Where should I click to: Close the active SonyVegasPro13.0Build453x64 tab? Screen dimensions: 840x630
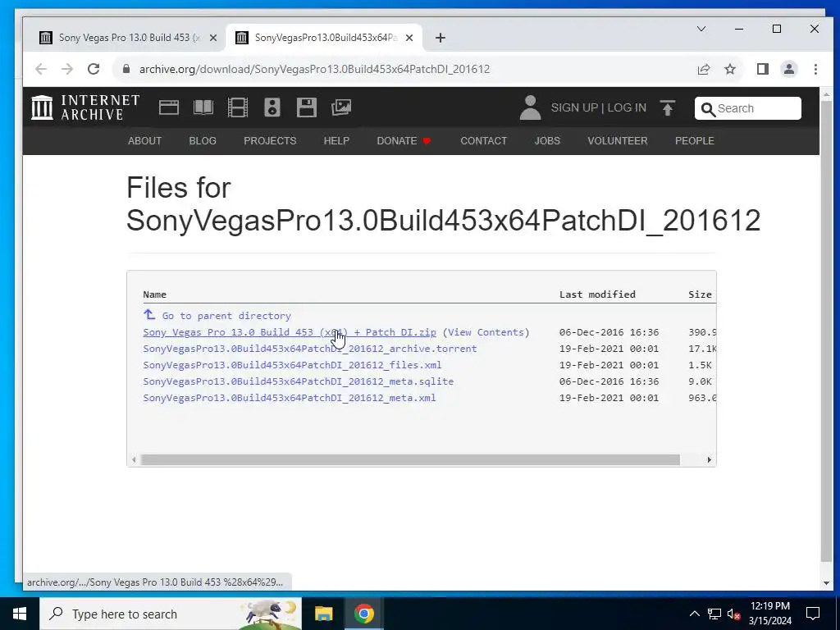tap(409, 38)
